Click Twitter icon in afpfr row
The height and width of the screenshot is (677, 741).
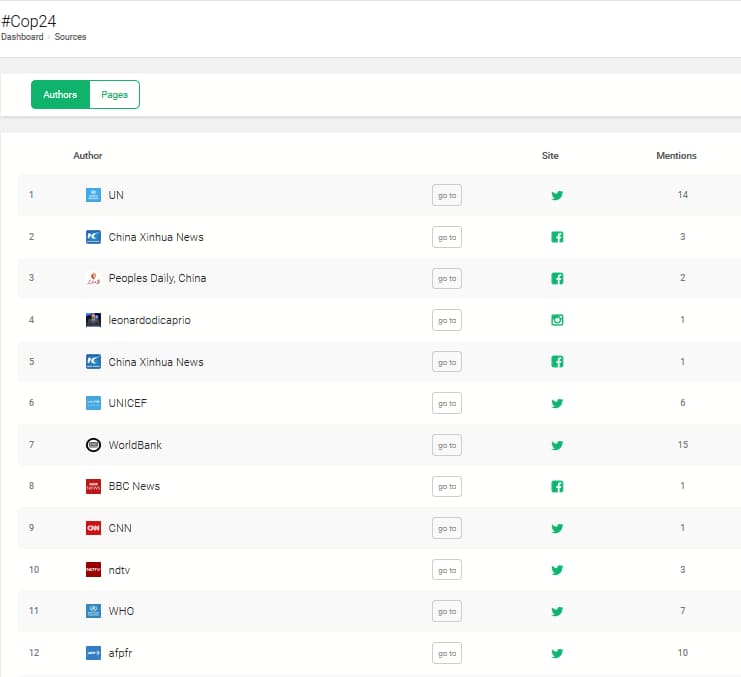point(557,653)
